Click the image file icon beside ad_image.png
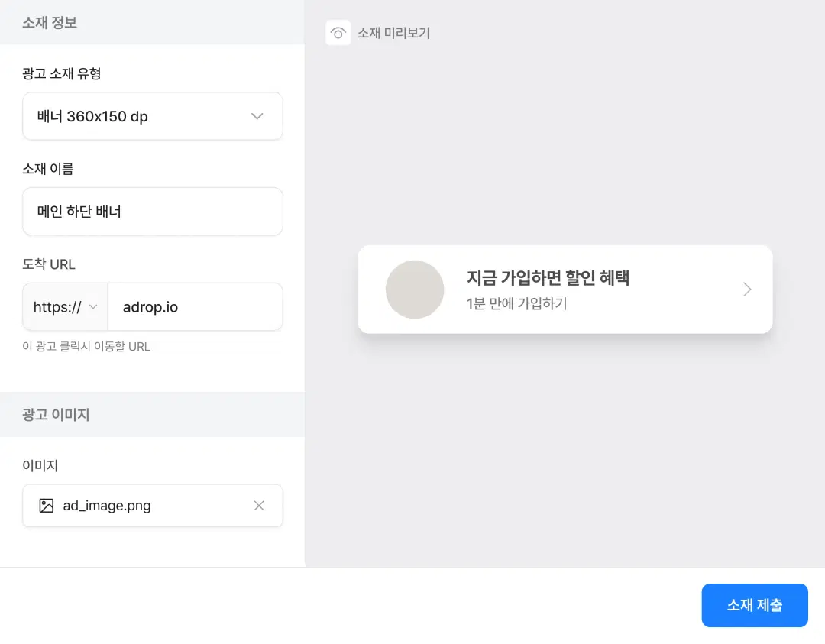 pyautogui.click(x=47, y=506)
